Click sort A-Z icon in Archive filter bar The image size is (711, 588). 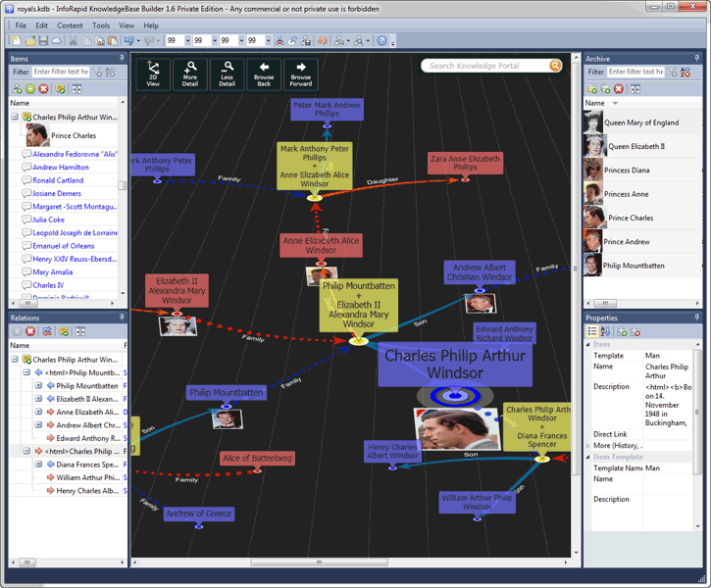pos(686,72)
